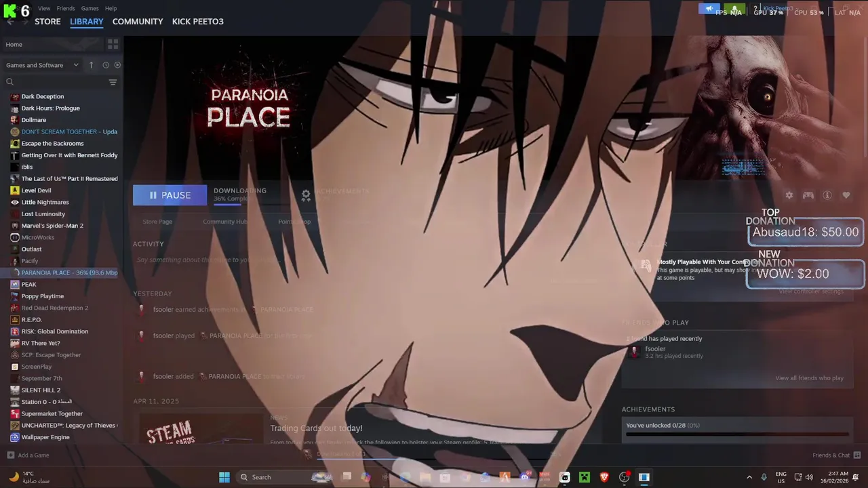The width and height of the screenshot is (868, 488).
Task: Click the back navigation arrow
Action: [10, 22]
